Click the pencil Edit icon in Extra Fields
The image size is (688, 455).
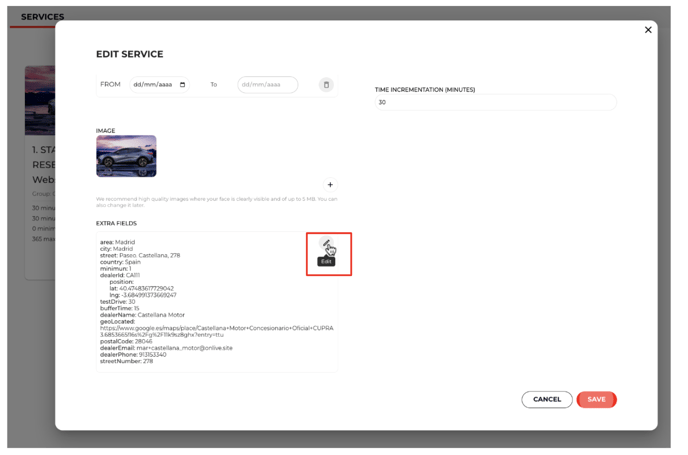pyautogui.click(x=326, y=243)
